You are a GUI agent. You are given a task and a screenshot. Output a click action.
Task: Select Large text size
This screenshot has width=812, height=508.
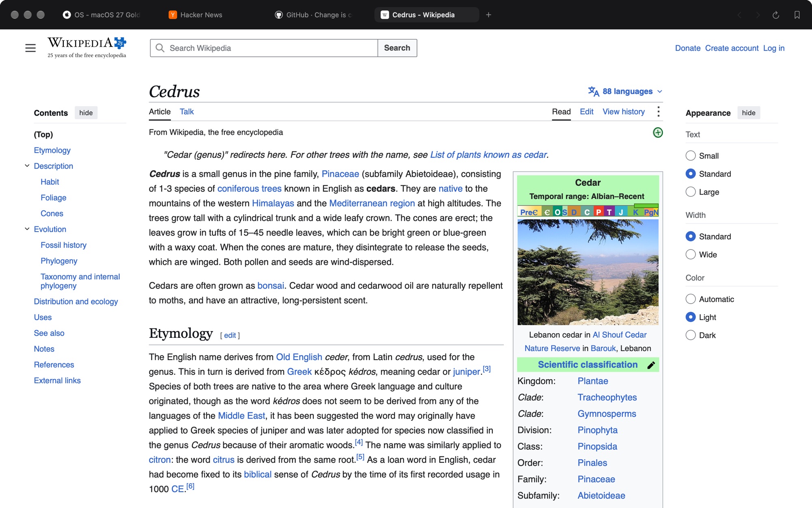[690, 192]
